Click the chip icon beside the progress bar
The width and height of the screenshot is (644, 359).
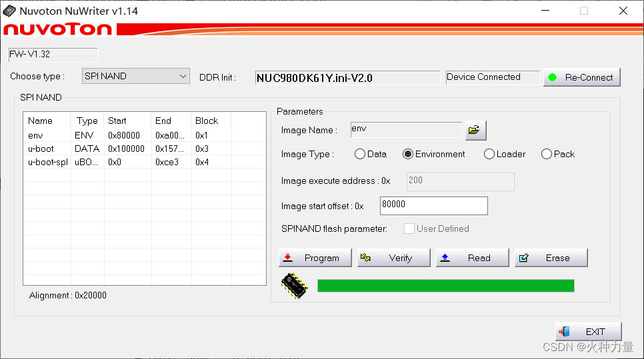point(294,286)
